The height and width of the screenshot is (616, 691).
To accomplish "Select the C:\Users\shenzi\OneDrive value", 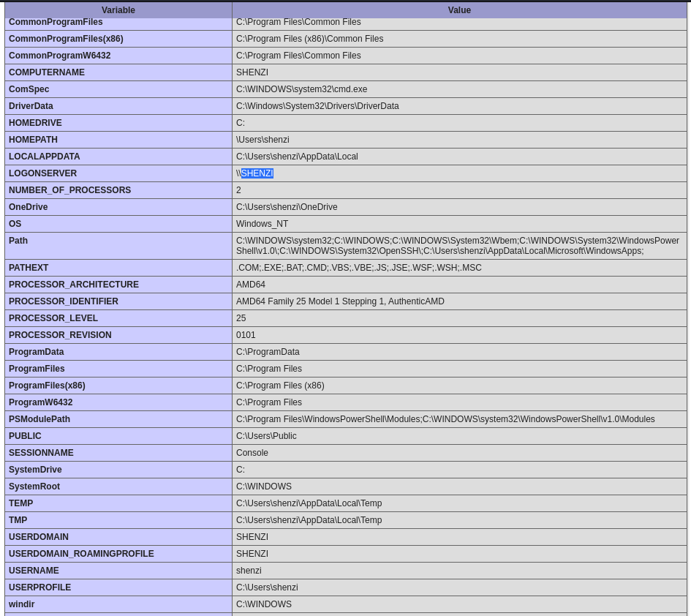I will tap(287, 207).
